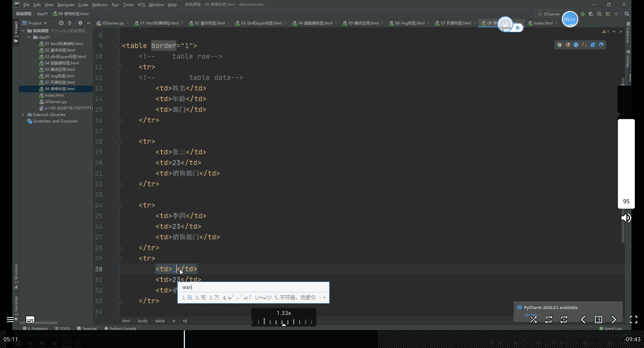Open the video playlist icon
The image size is (644, 348).
pos(599,320)
